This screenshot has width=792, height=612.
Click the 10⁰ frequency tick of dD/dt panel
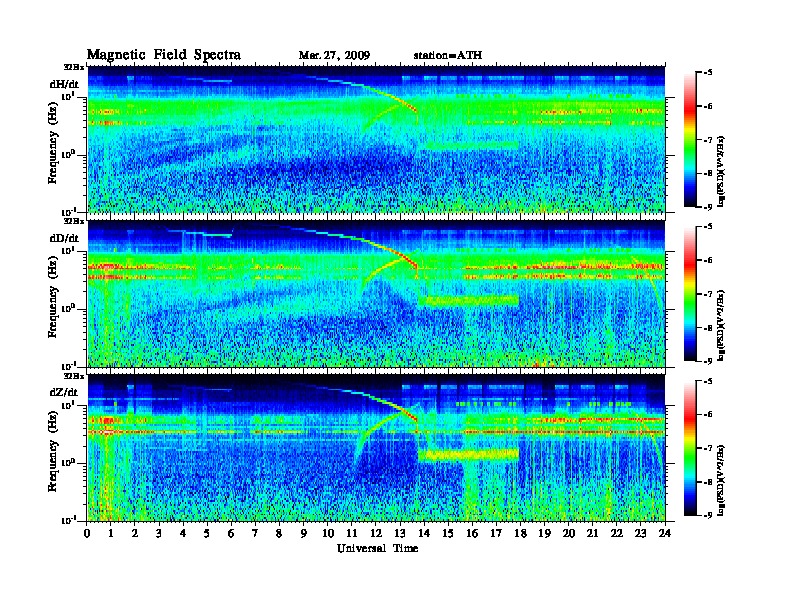pyautogui.click(x=69, y=308)
